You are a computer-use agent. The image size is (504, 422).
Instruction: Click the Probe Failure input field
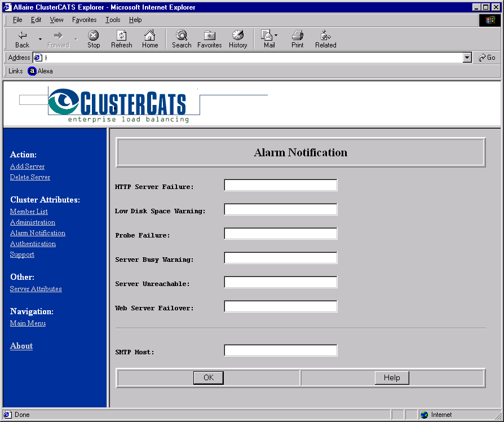pyautogui.click(x=281, y=234)
